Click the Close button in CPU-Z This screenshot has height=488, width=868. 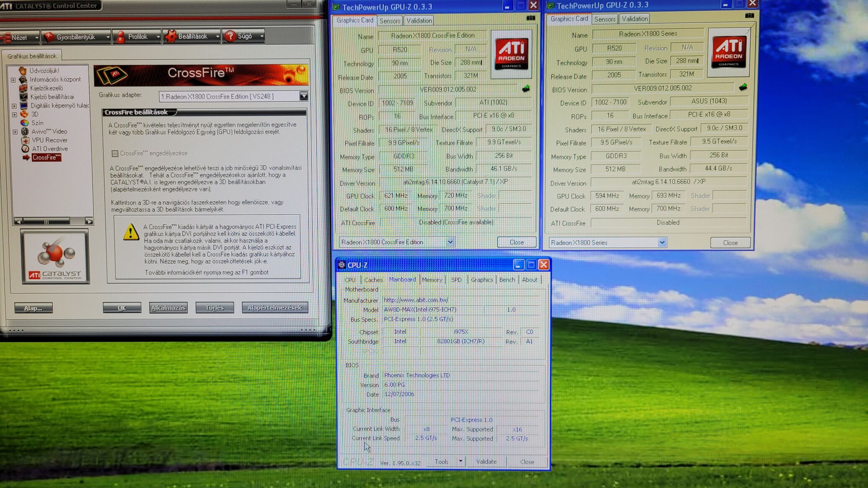[527, 462]
